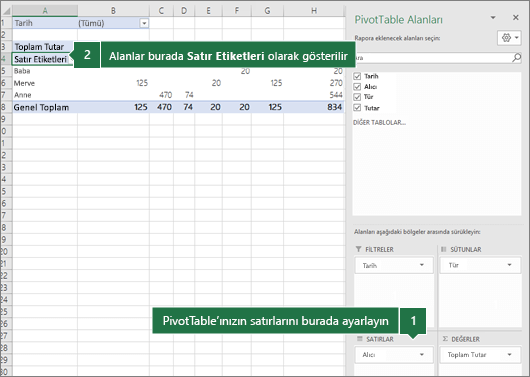Select the Satır Etiketleri cell A4
Screen dimensions: 530x377
pyautogui.click(x=42, y=59)
